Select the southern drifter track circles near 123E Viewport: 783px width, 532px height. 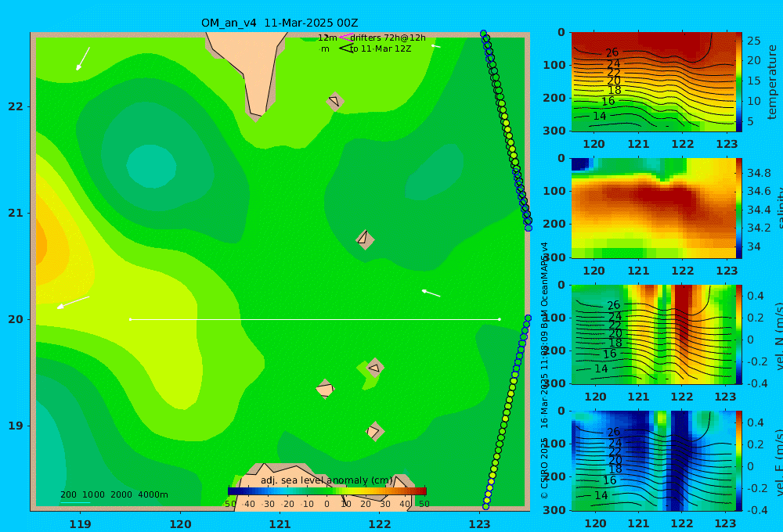(507, 412)
